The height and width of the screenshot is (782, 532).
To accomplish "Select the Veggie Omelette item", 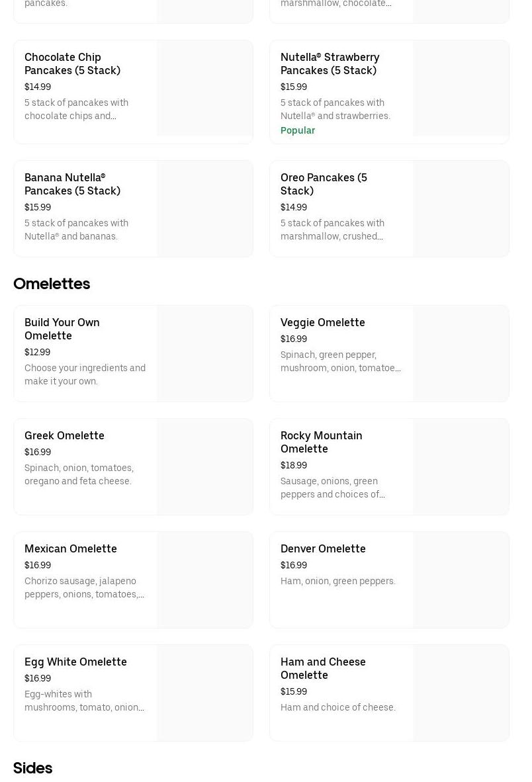I will (323, 323).
